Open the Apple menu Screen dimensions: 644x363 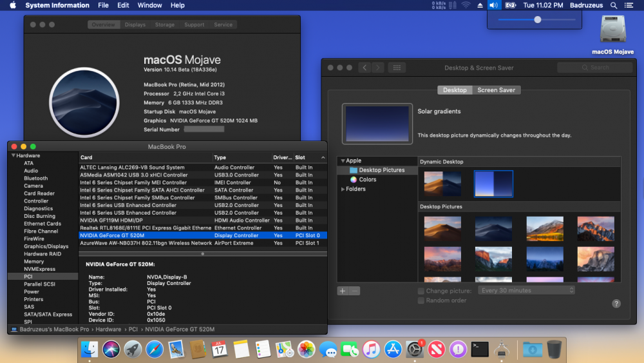tap(13, 5)
